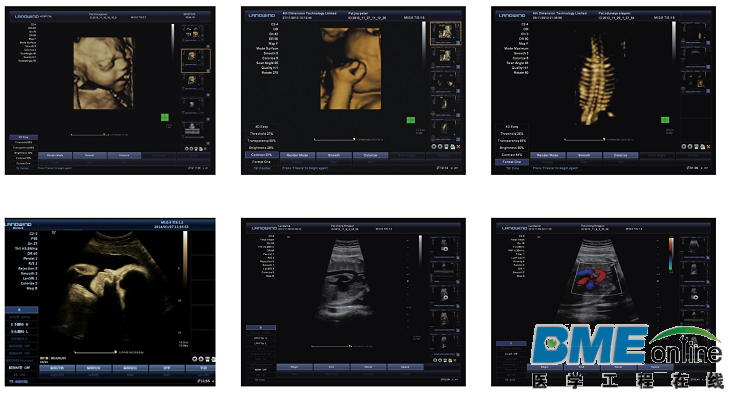The height and width of the screenshot is (395, 729).
Task: Click the green save icon in fetal spine screen
Action: (x=702, y=146)
